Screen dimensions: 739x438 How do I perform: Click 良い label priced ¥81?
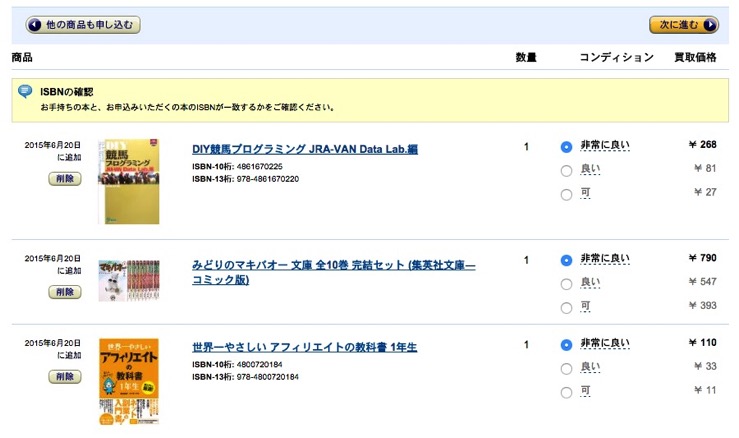(590, 169)
